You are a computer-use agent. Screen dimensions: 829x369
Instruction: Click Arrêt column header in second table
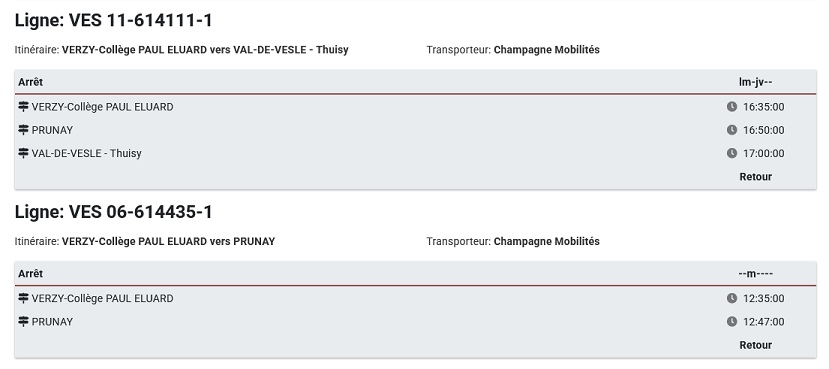[x=30, y=273]
